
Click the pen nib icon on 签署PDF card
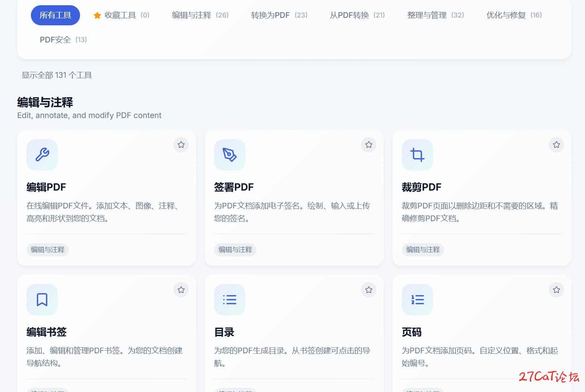[230, 154]
